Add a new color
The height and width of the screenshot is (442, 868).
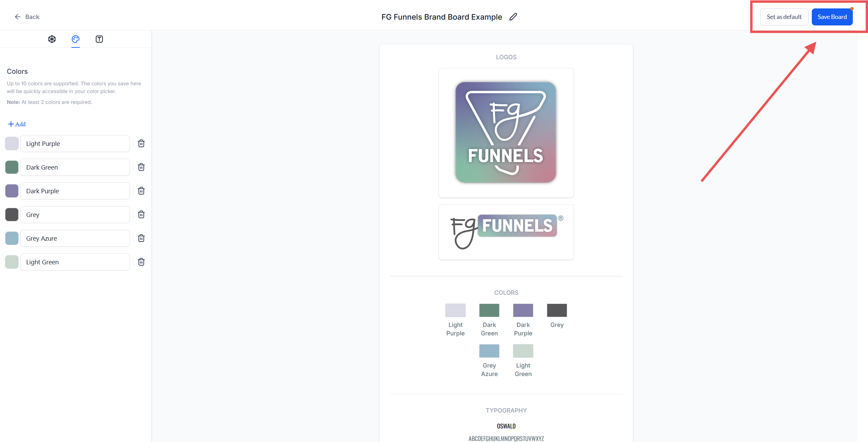(x=17, y=124)
